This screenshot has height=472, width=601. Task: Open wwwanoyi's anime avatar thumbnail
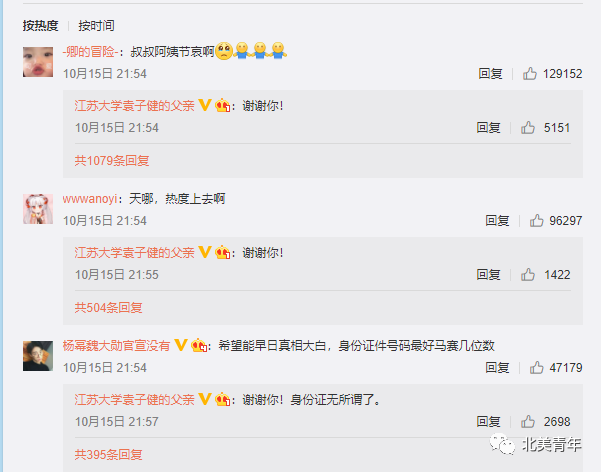click(38, 209)
